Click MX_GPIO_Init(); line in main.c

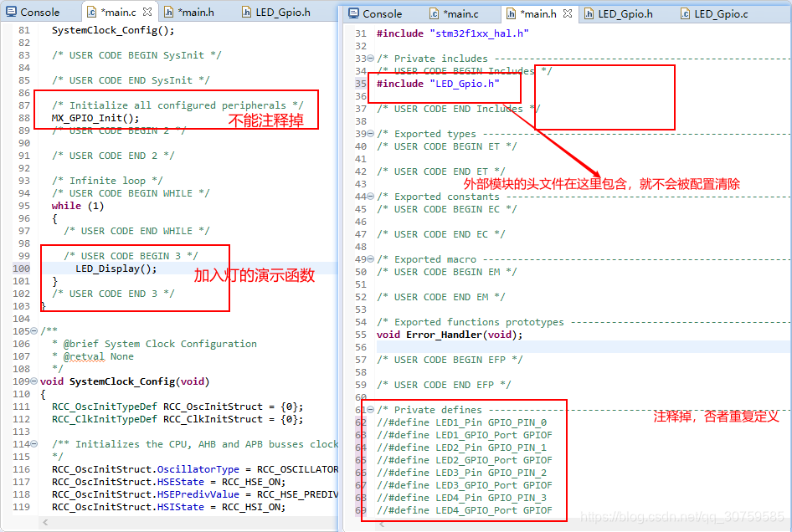(95, 118)
